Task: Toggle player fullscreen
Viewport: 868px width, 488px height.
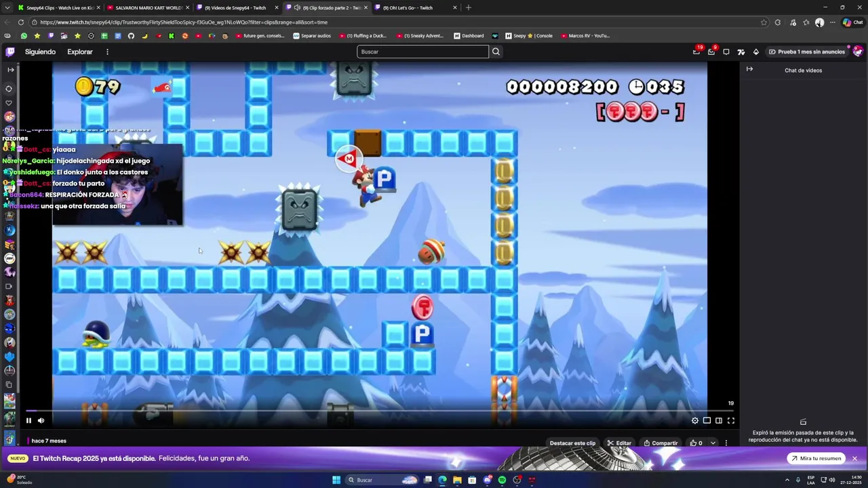Action: coord(731,420)
